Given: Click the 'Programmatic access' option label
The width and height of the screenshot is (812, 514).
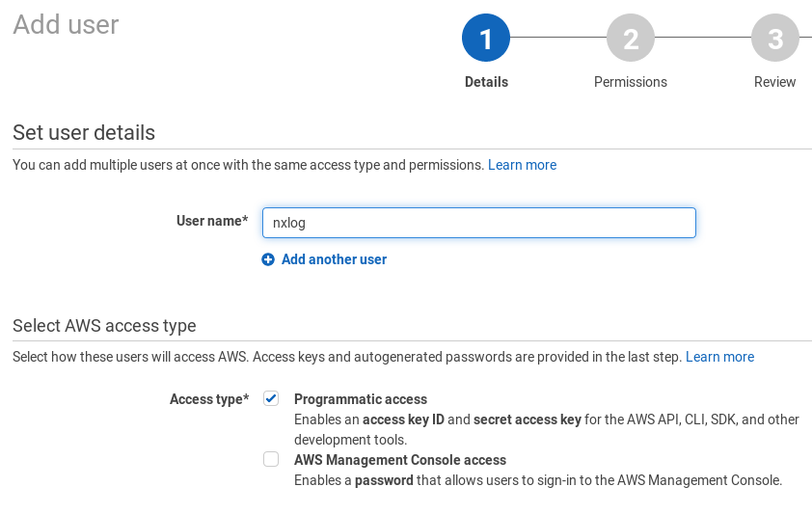Looking at the screenshot, I should (360, 399).
